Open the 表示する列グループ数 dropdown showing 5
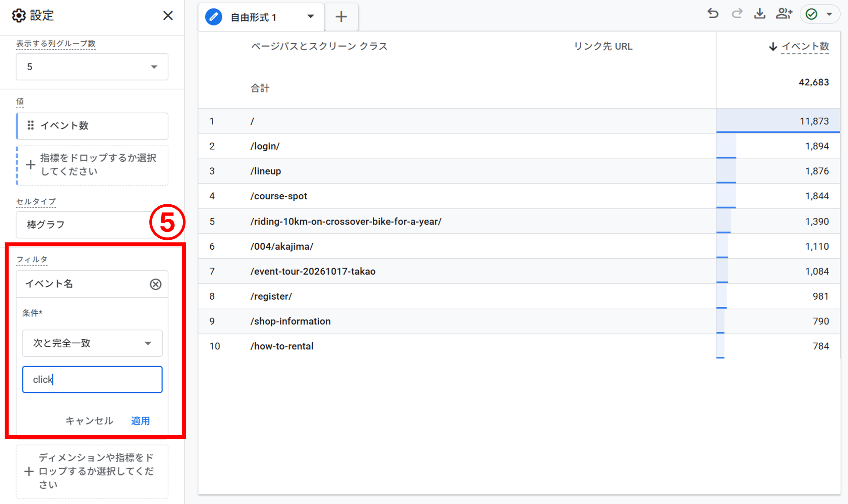Viewport: 848px width, 504px height. pos(92,67)
